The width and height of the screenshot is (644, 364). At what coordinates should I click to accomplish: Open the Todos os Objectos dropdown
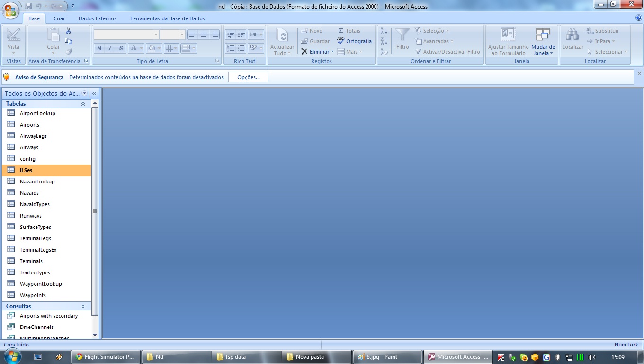coord(84,94)
